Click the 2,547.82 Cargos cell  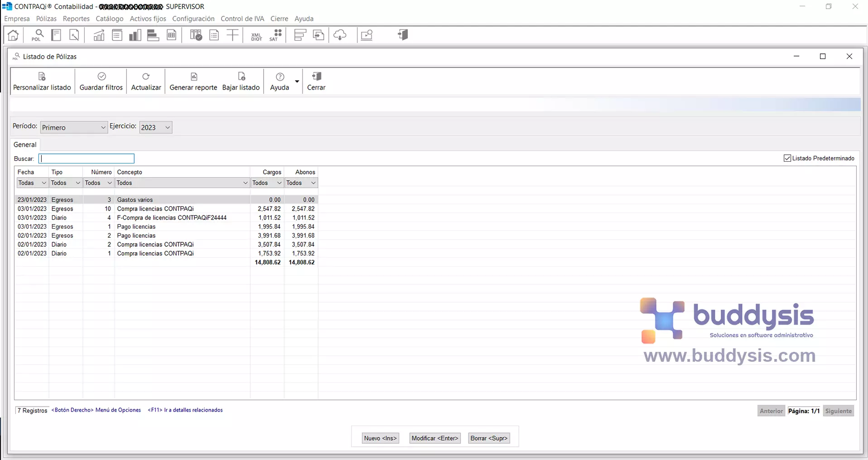pos(269,209)
